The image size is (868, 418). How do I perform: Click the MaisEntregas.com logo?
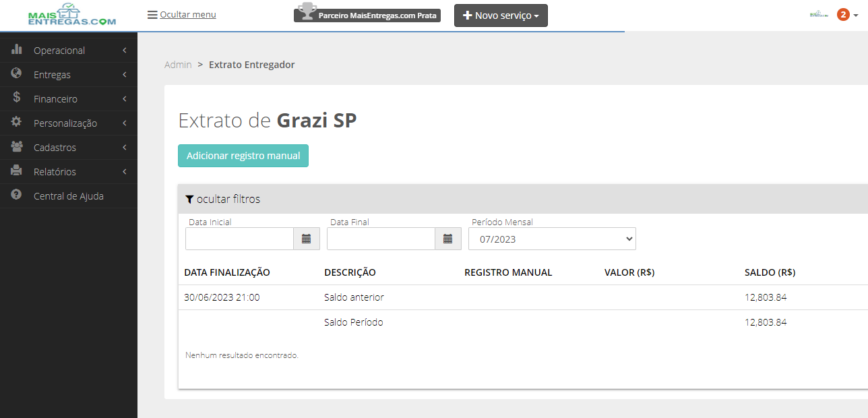(72, 15)
